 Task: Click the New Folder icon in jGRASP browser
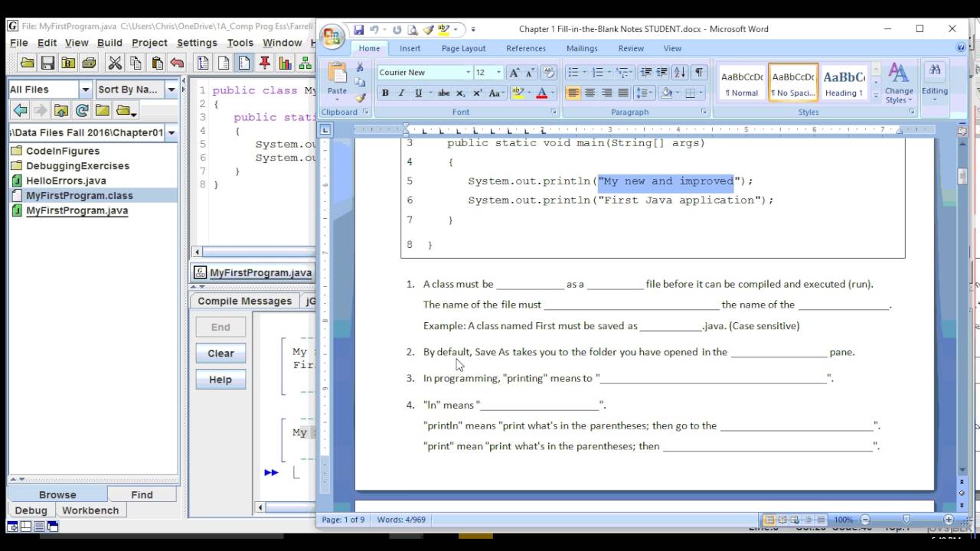[x=103, y=111]
